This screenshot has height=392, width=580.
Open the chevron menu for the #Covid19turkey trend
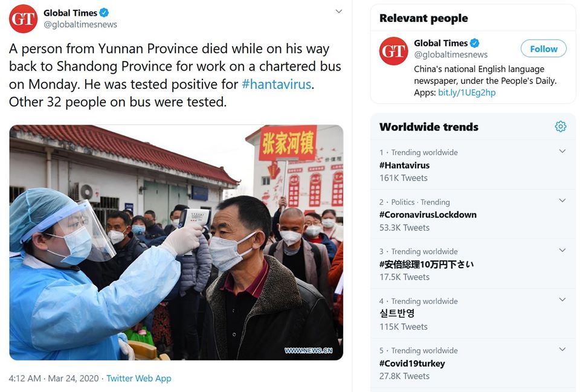562,350
